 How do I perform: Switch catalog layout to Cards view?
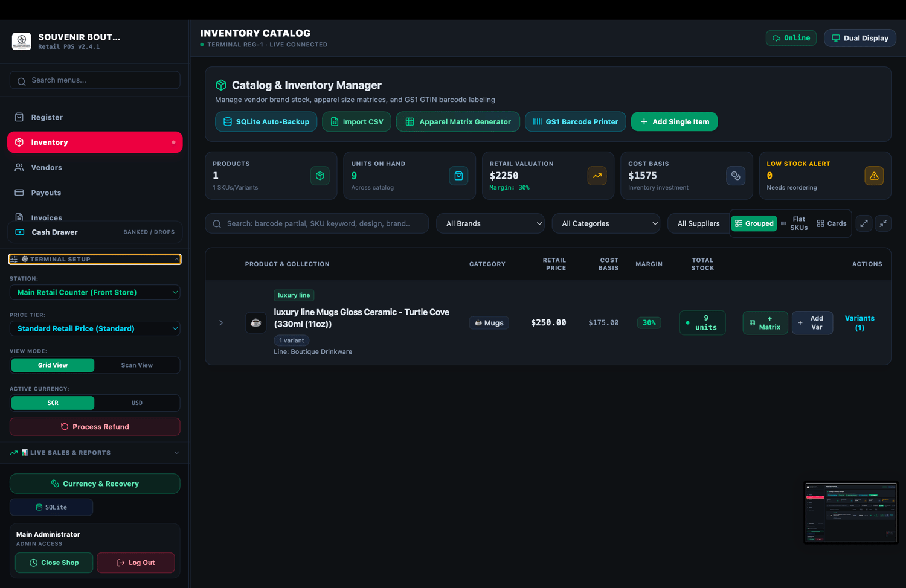pos(832,223)
